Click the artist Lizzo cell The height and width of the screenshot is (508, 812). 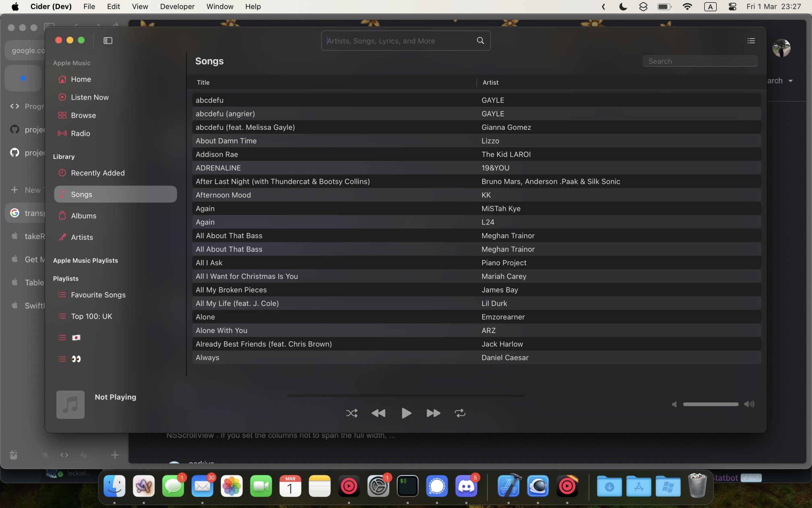490,141
